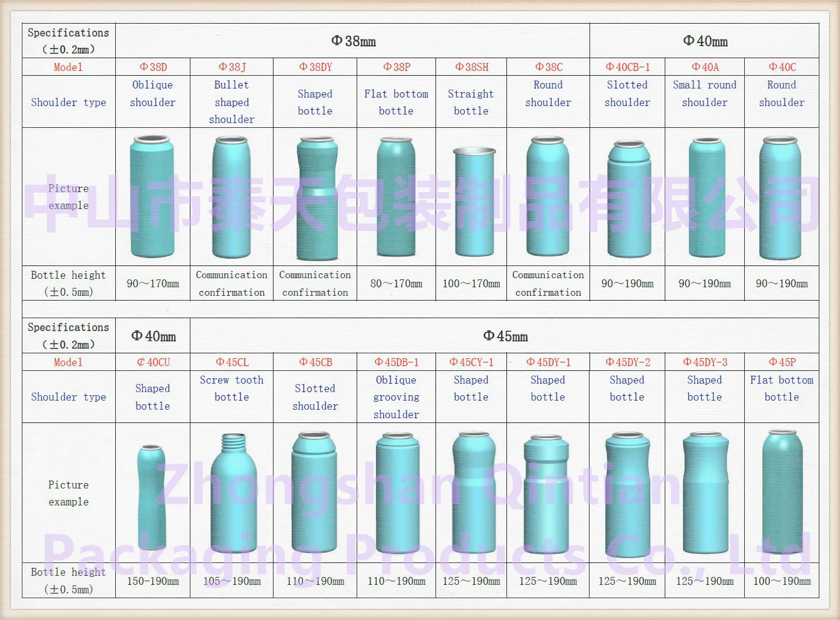Select "Slotted shoulder" text below Φ40CB-1
840x620 pixels.
click(x=627, y=93)
